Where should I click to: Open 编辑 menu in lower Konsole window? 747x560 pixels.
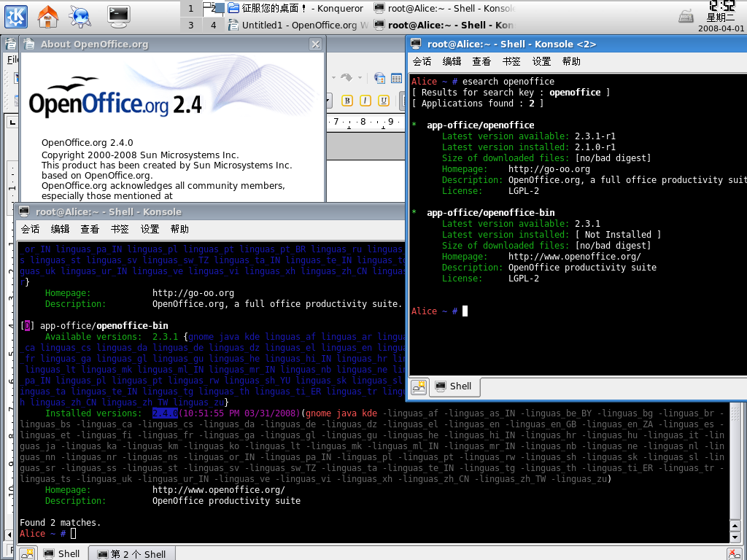60,229
